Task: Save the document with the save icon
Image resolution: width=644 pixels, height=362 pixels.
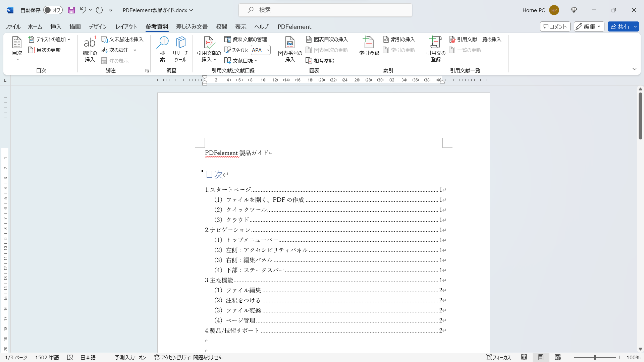Action: click(71, 10)
